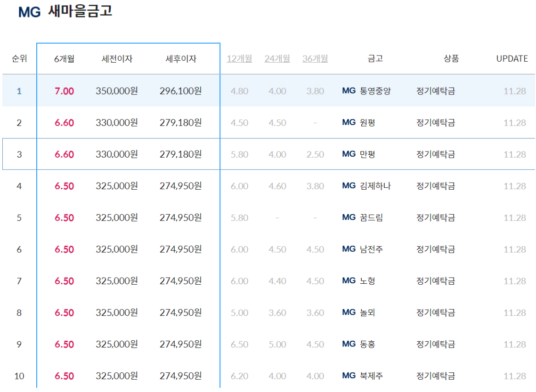Click 279,180원 in the 만평 row
The height and width of the screenshot is (392, 536).
pyautogui.click(x=181, y=154)
